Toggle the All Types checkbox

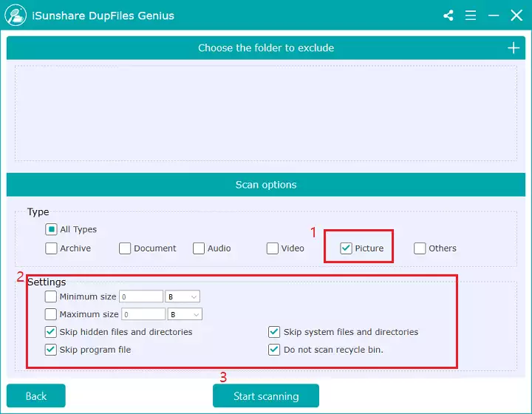(51, 229)
